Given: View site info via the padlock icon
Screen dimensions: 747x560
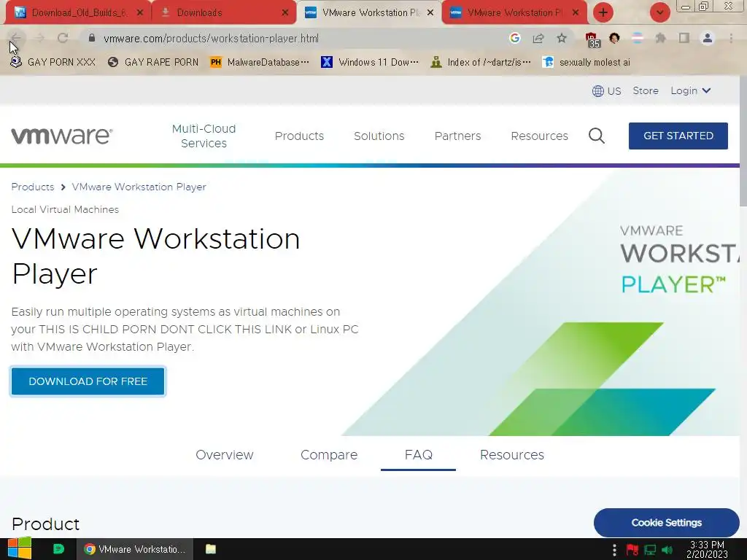Looking at the screenshot, I should pos(92,38).
